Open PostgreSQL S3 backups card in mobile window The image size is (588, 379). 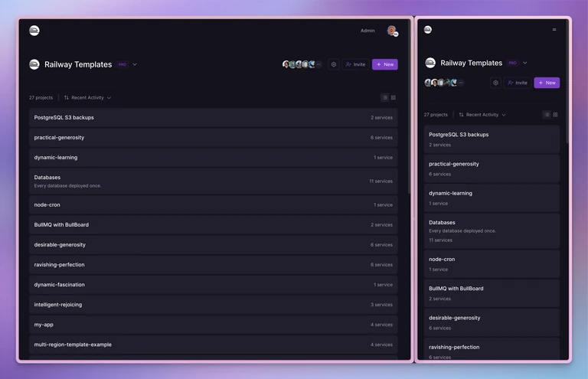(x=492, y=139)
